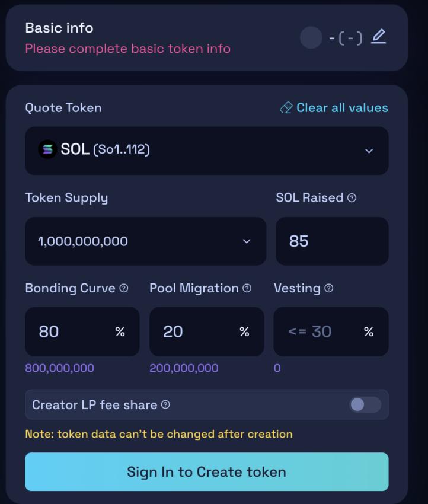This screenshot has height=504, width=428.
Task: Click the eraser icon beside Clear all values
Action: click(x=286, y=107)
